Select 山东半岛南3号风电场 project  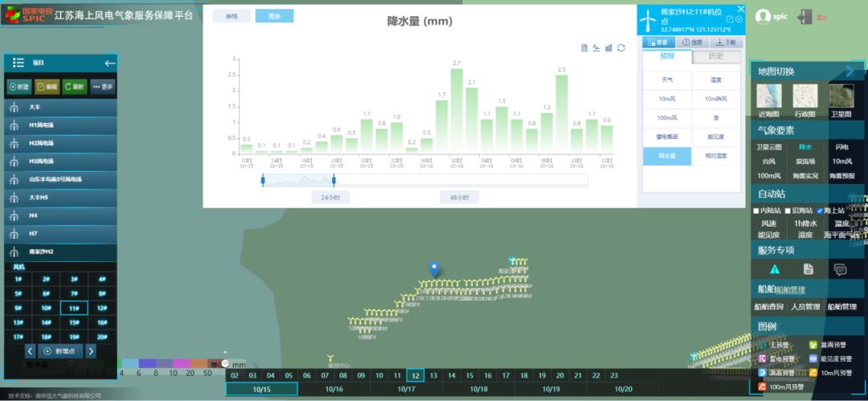[x=60, y=179]
